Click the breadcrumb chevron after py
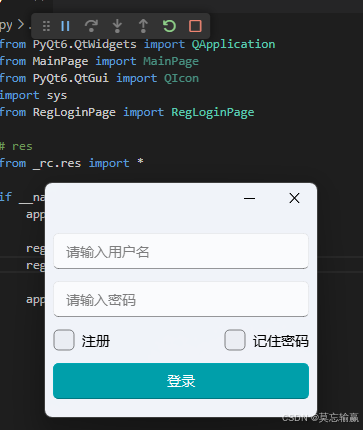 pos(21,24)
